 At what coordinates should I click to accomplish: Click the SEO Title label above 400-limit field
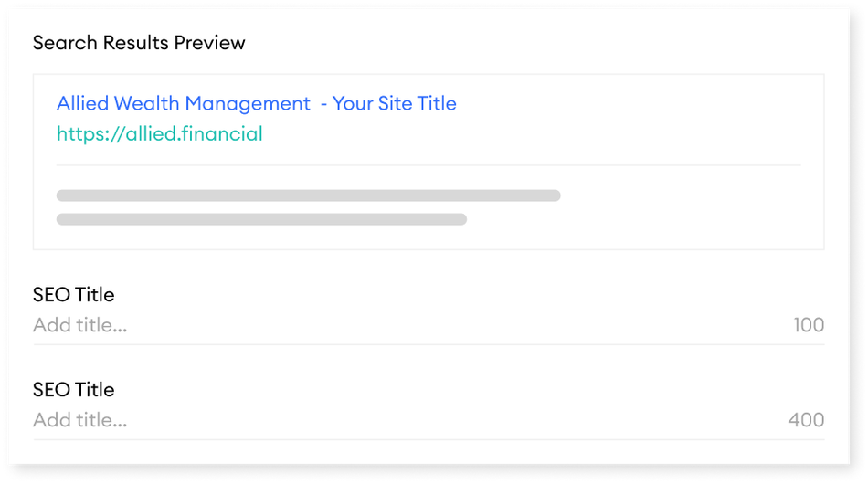[74, 390]
